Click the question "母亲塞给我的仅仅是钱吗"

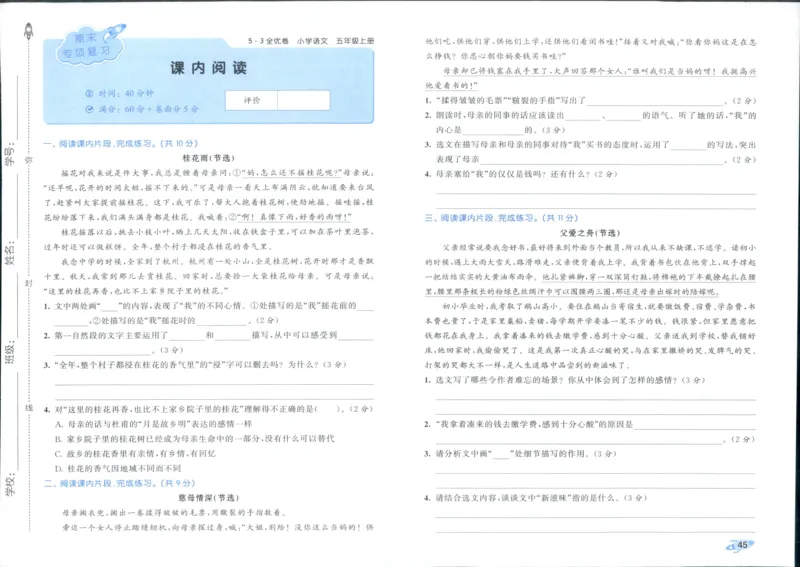click(521, 174)
